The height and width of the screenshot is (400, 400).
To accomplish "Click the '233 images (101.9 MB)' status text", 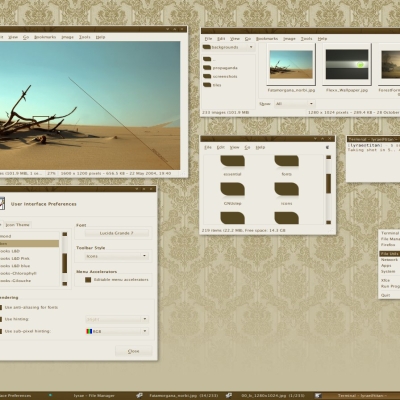I will coord(226,113).
